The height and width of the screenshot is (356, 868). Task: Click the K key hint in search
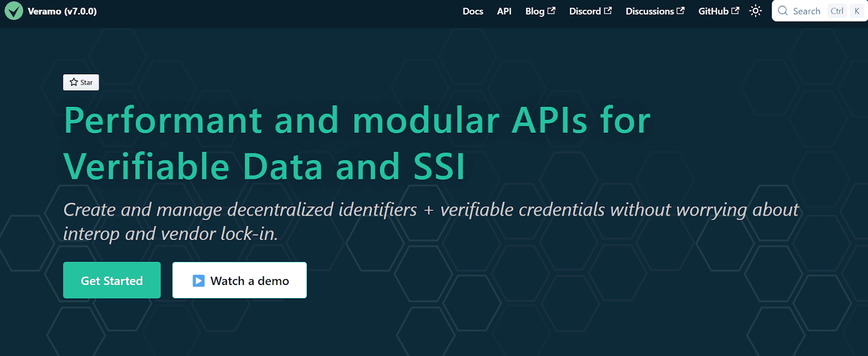click(x=857, y=11)
